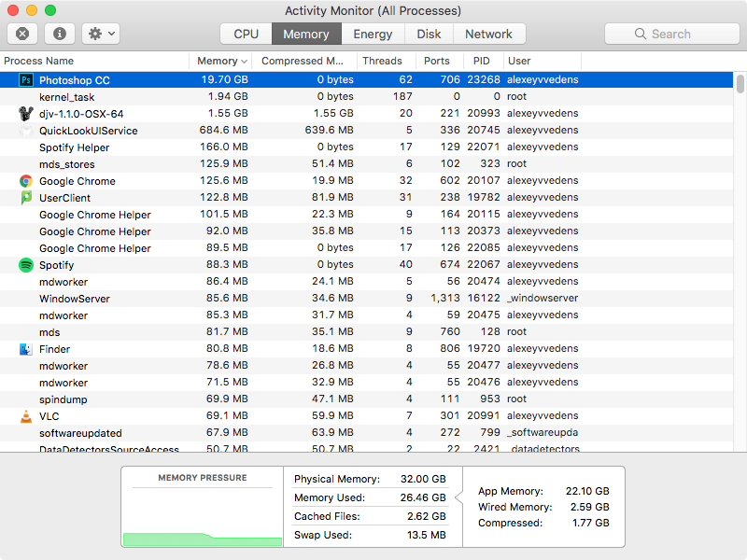
Task: Sort by Compressed Mem column header
Action: tap(304, 61)
